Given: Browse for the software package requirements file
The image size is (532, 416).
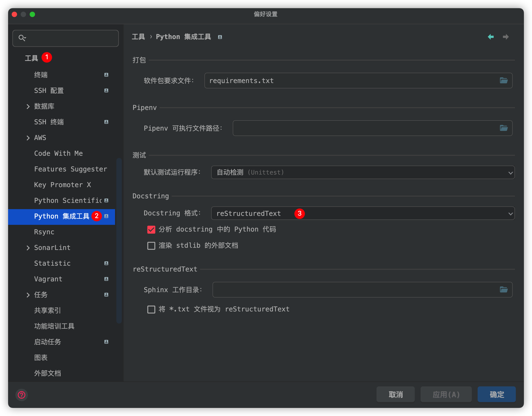Looking at the screenshot, I should (x=504, y=81).
